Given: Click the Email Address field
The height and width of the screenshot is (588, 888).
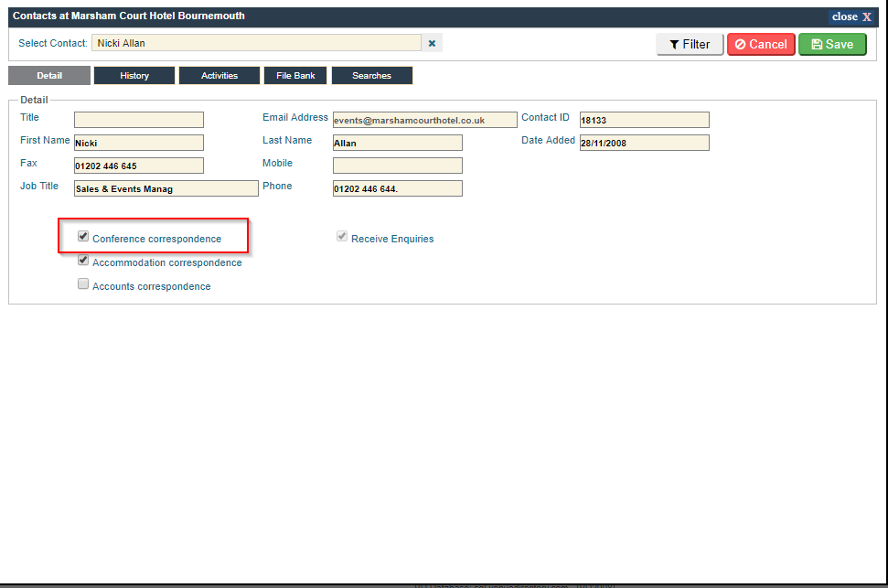Looking at the screenshot, I should point(424,120).
